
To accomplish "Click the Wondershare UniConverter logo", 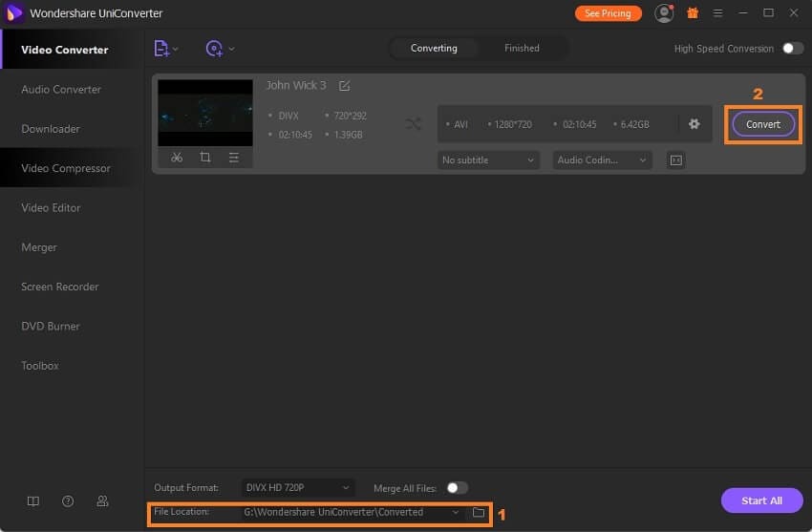I will 13,13.
